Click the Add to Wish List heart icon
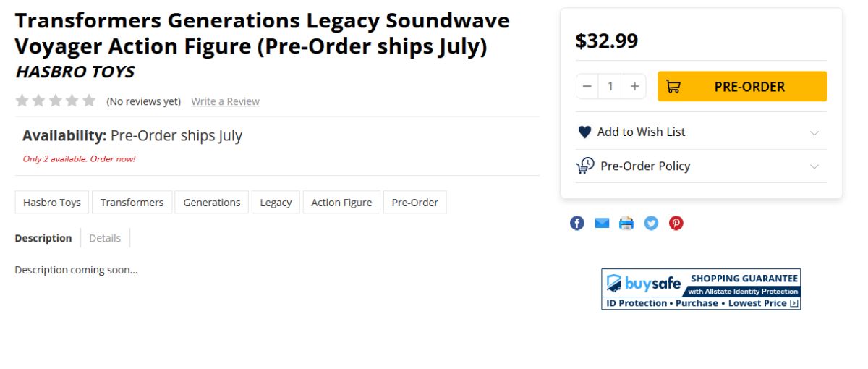Viewport: 868px width, 369px height. pos(584,132)
